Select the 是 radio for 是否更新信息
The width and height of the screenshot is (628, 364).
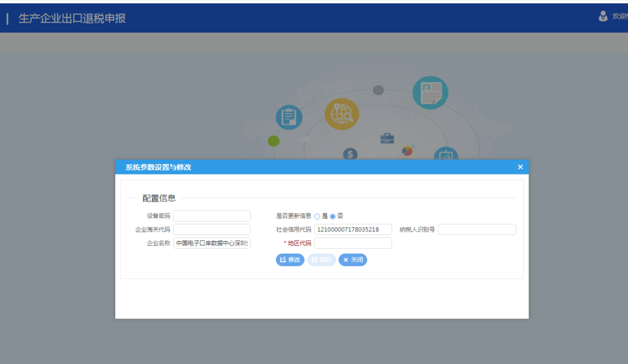pos(317,216)
